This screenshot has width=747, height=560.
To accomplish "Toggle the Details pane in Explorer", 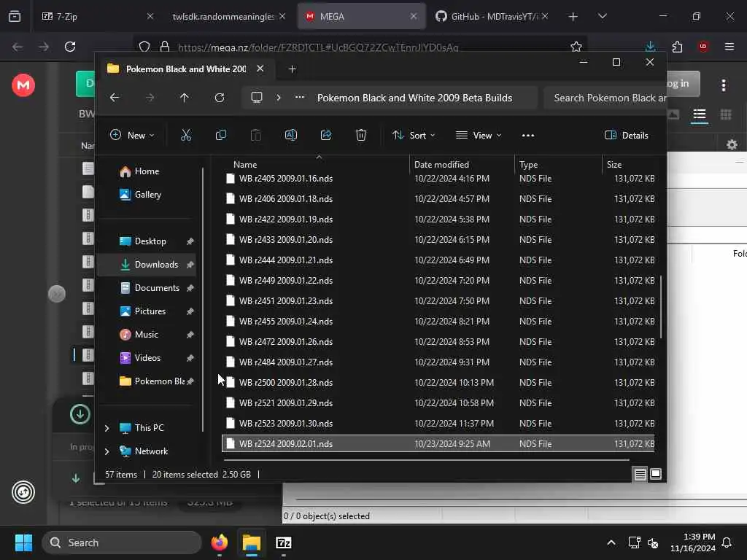I will [626, 135].
